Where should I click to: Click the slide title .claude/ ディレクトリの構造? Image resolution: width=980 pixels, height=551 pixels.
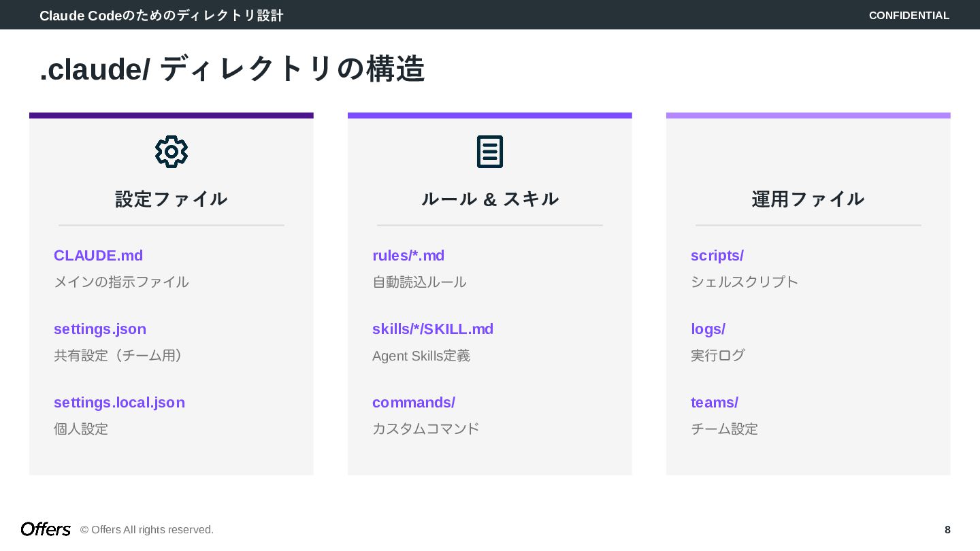point(232,69)
